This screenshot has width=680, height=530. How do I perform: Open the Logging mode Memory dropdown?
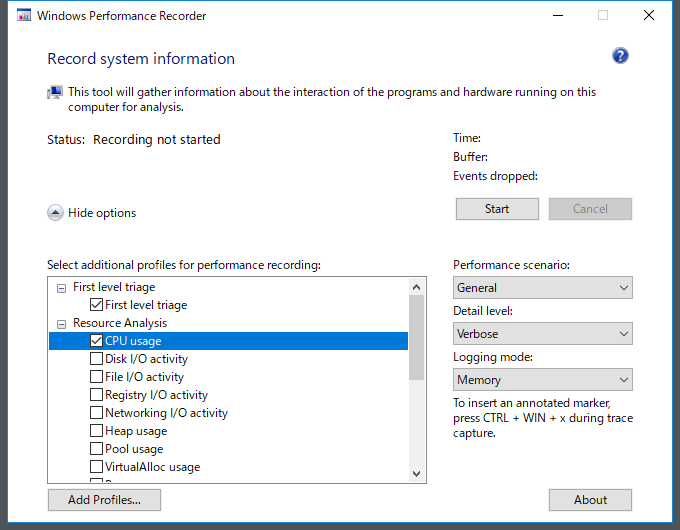[x=543, y=380]
